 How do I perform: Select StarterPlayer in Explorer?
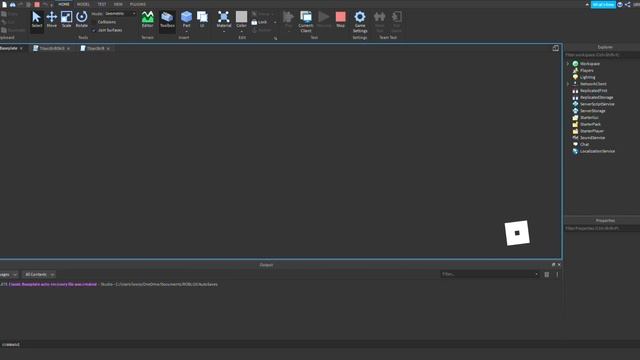click(x=591, y=131)
